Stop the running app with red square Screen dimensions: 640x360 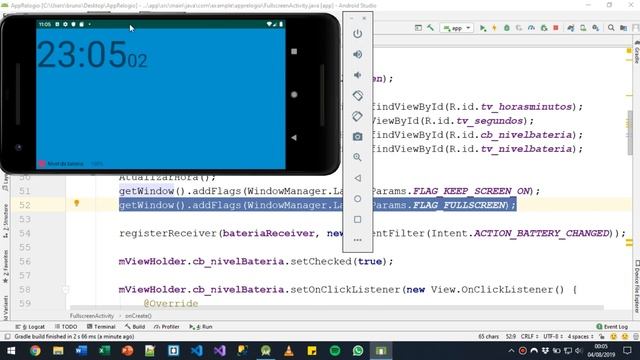pos(556,28)
